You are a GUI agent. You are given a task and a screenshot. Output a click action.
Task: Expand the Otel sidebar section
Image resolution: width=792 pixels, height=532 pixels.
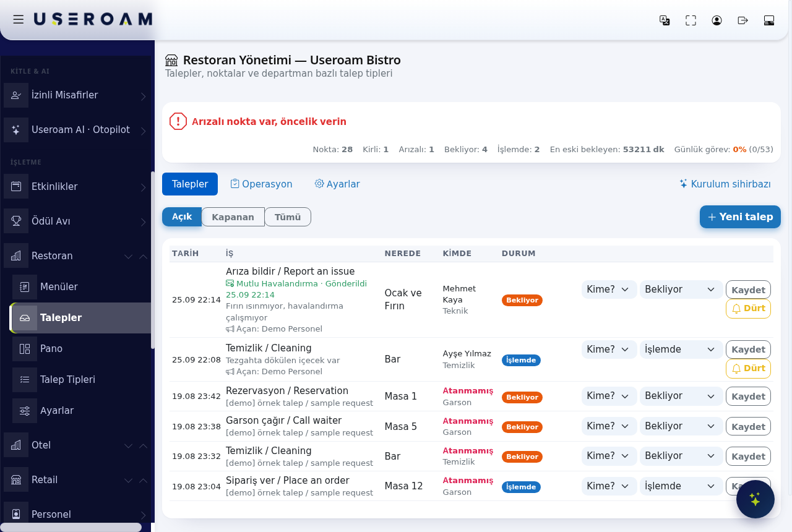point(76,445)
